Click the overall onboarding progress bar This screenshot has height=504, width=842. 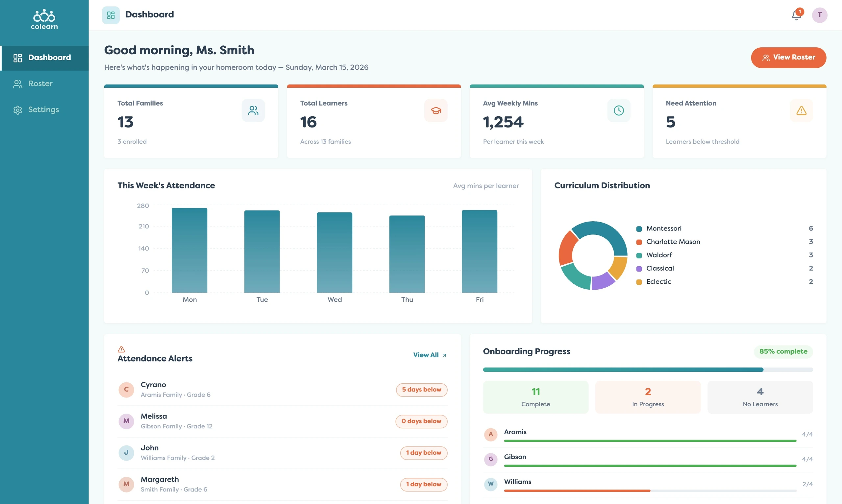click(x=648, y=370)
